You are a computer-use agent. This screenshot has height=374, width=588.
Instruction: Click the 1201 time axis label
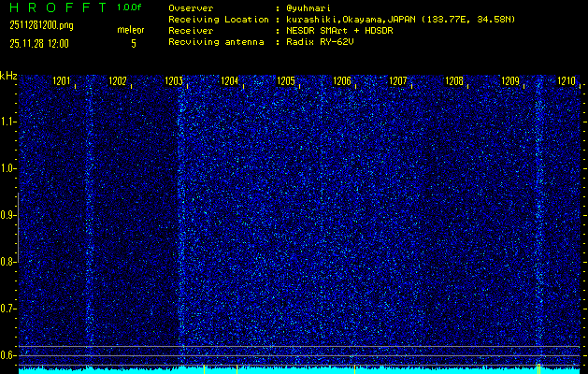61,80
